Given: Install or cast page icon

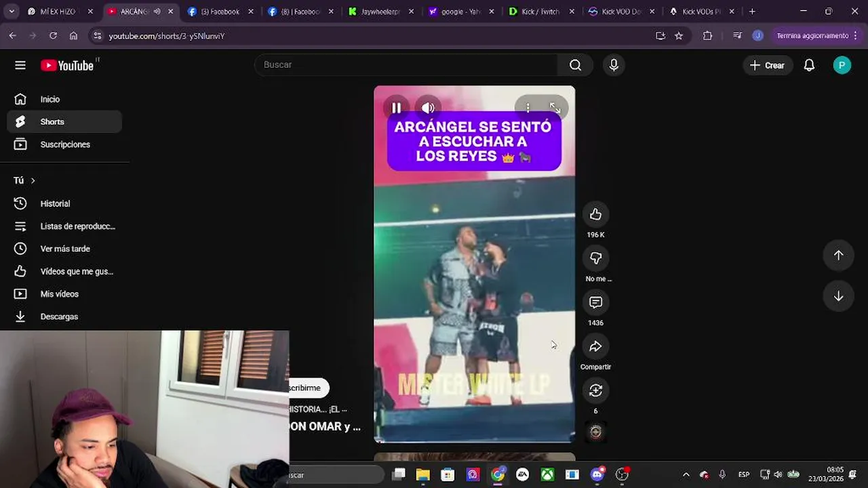Looking at the screenshot, I should [x=660, y=36].
